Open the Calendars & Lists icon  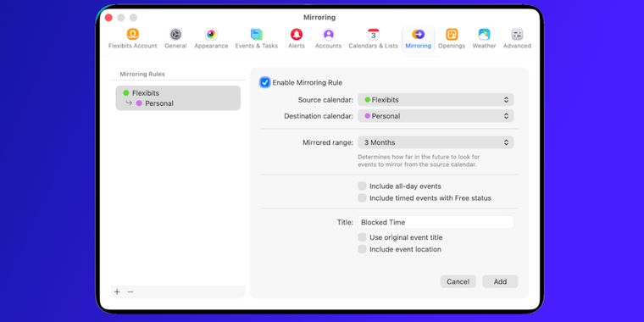pyautogui.click(x=373, y=34)
